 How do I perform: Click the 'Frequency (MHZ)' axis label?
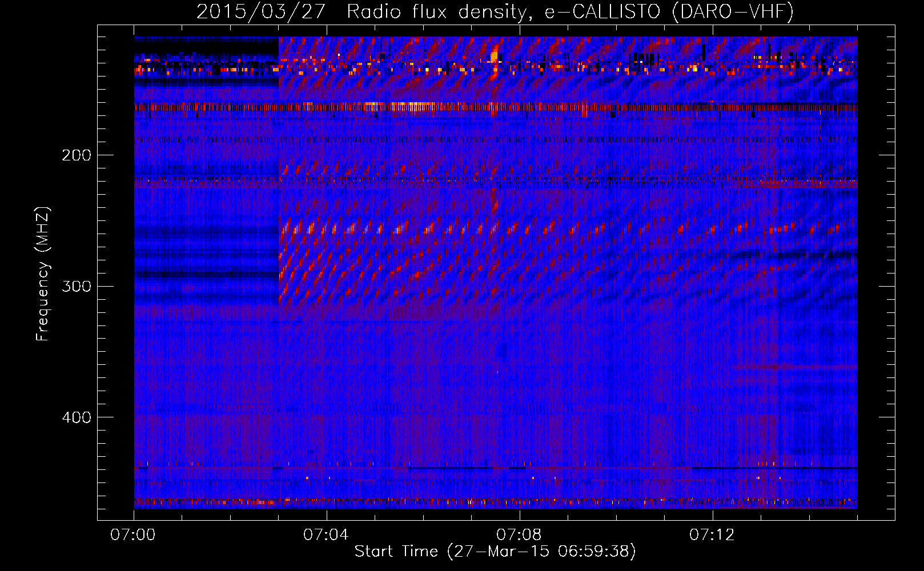pyautogui.click(x=43, y=274)
